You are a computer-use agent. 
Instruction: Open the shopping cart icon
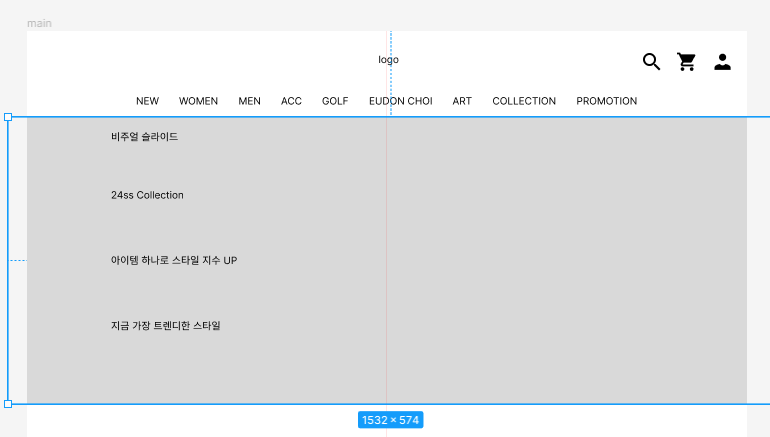coord(687,62)
